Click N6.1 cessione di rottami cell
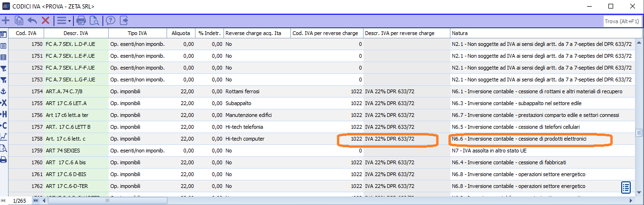 [x=542, y=92]
